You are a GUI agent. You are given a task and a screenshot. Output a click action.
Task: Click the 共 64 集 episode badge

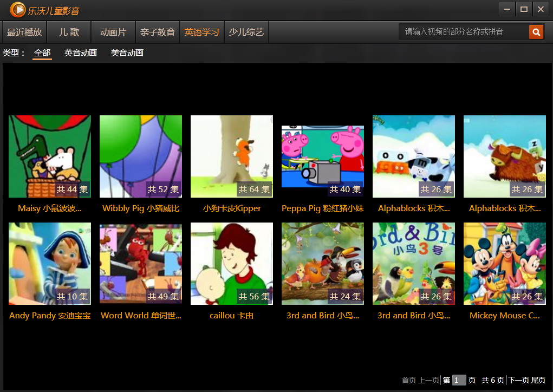pyautogui.click(x=254, y=190)
